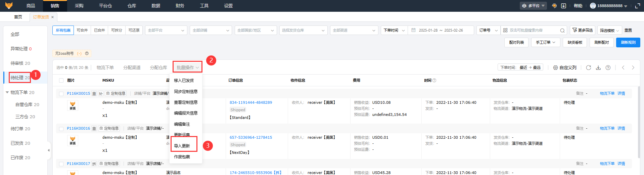The height and width of the screenshot is (175, 644).
Task: Click the 刷新配对 button
Action: (x=601, y=42)
